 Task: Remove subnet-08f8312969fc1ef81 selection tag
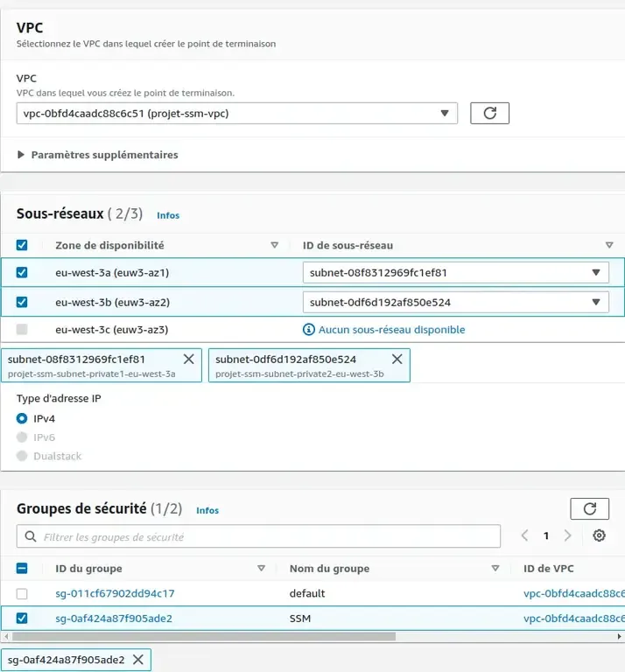click(x=188, y=359)
